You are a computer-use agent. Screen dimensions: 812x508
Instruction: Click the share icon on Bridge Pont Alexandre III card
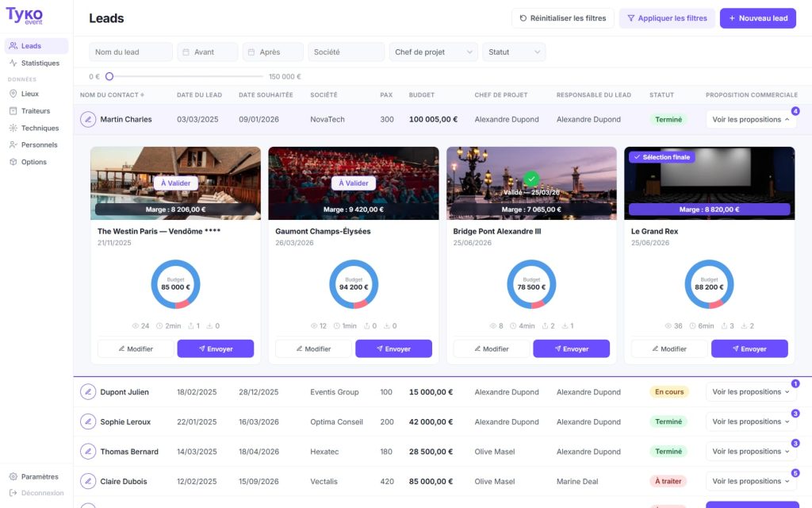tap(545, 326)
